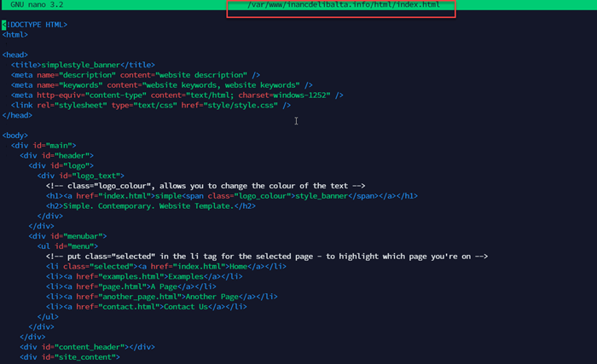The height and width of the screenshot is (364, 597).
Task: Select the stylesheet link href line
Action: [x=151, y=106]
